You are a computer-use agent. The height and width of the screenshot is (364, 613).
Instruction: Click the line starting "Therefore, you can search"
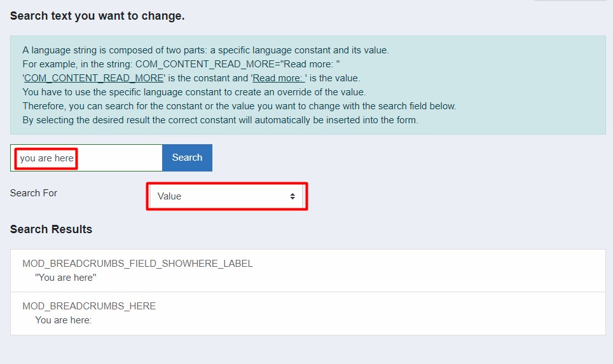point(239,106)
